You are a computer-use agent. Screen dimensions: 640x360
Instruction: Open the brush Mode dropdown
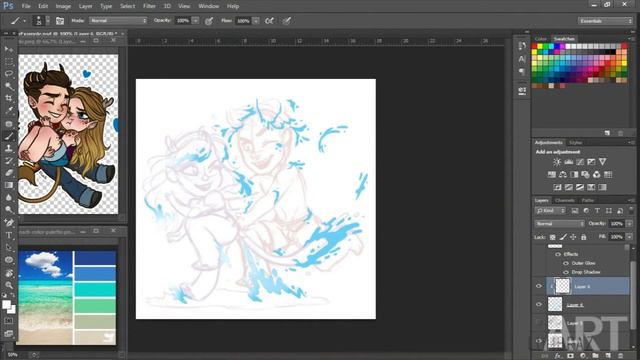click(x=118, y=20)
